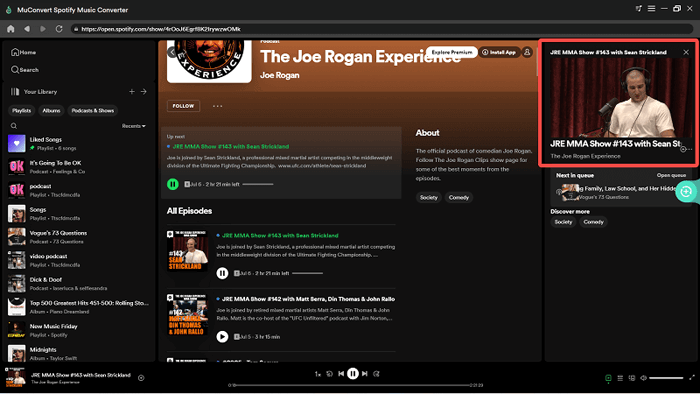Screen dimensions: 700x394
Task: Expand Your Library with arrow icon
Action: (144, 91)
